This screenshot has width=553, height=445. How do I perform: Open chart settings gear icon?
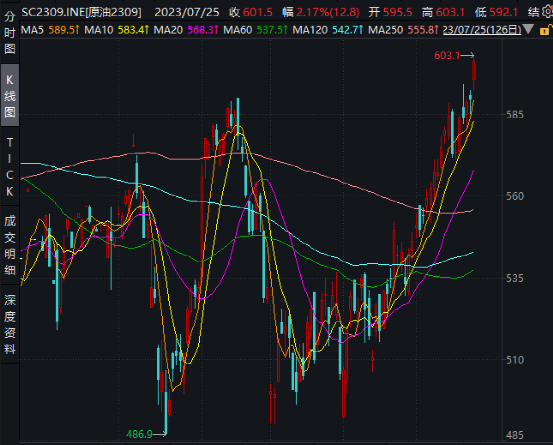[548, 12]
